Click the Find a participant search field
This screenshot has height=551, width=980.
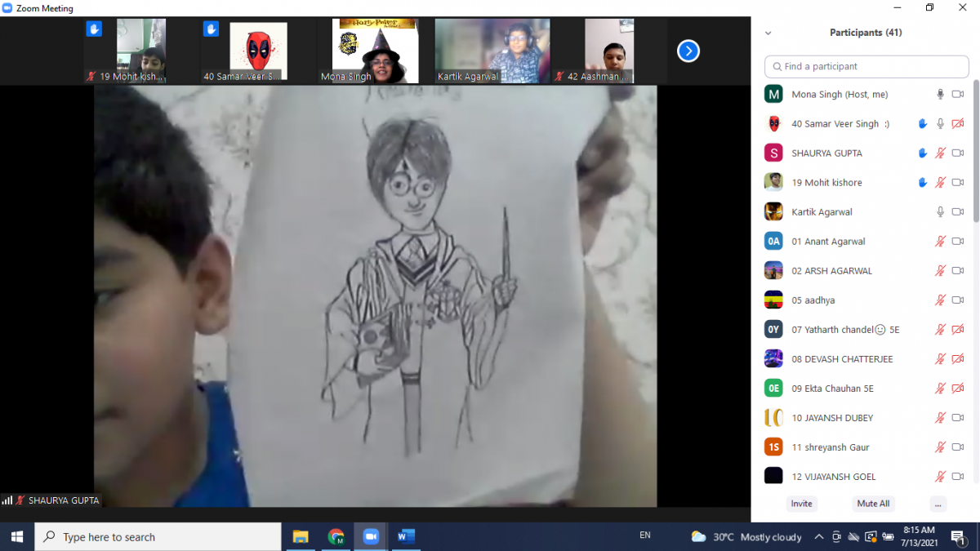point(866,66)
